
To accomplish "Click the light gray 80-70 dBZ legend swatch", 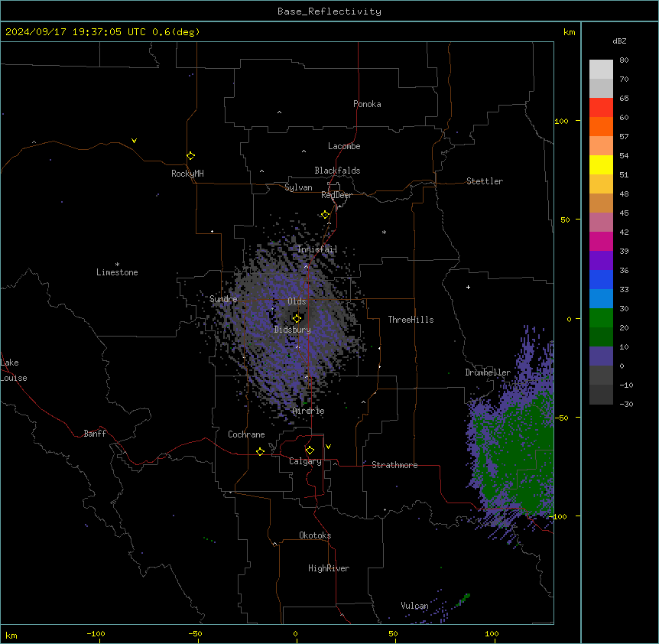I will (601, 70).
